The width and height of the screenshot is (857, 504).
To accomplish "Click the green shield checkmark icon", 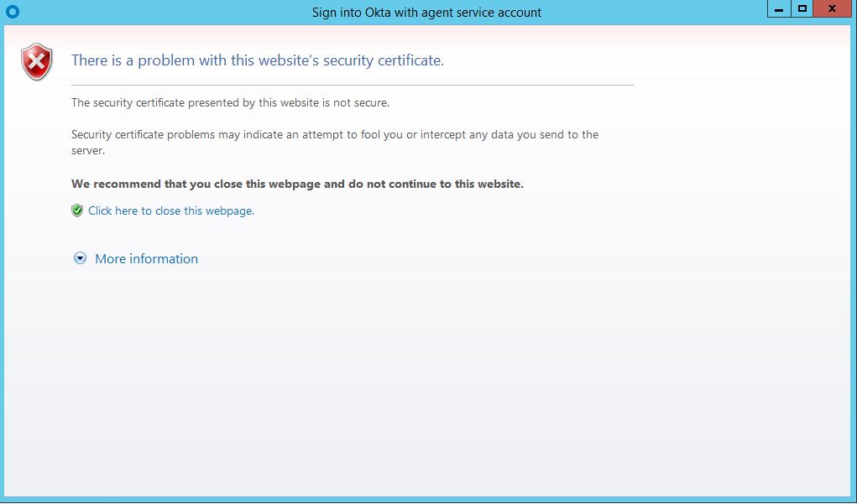I will 77,210.
